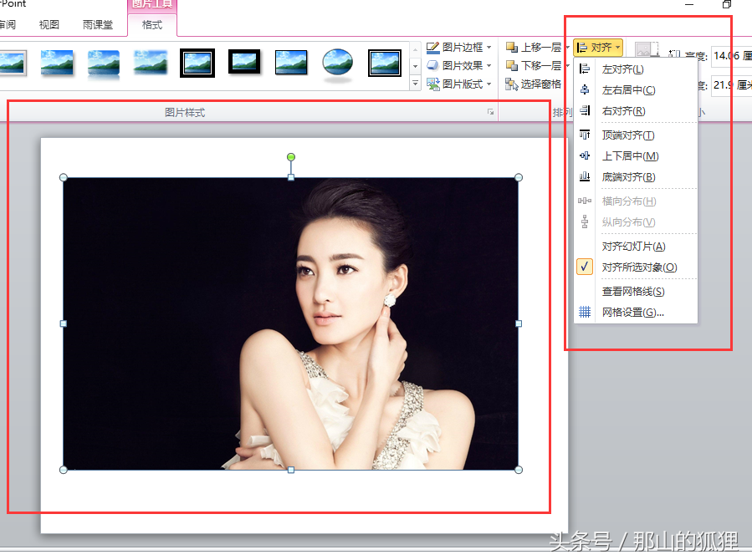Click the Align Center horizontally icon

click(x=584, y=89)
